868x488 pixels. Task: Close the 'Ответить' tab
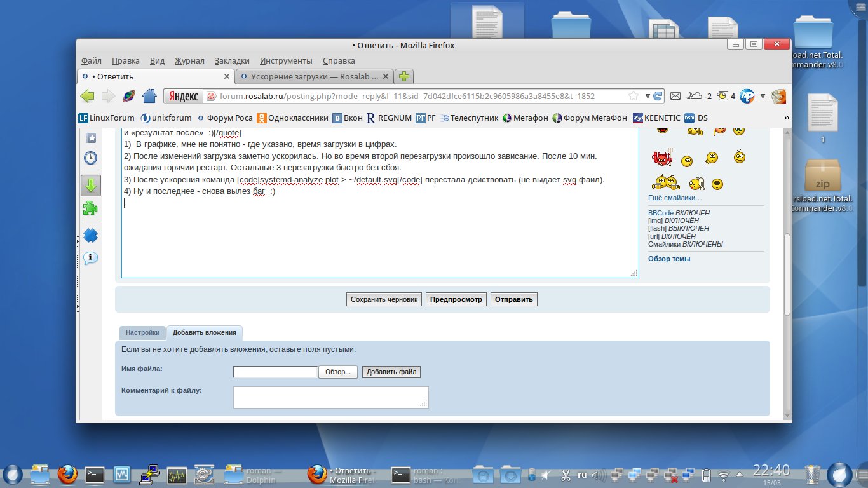[x=227, y=76]
